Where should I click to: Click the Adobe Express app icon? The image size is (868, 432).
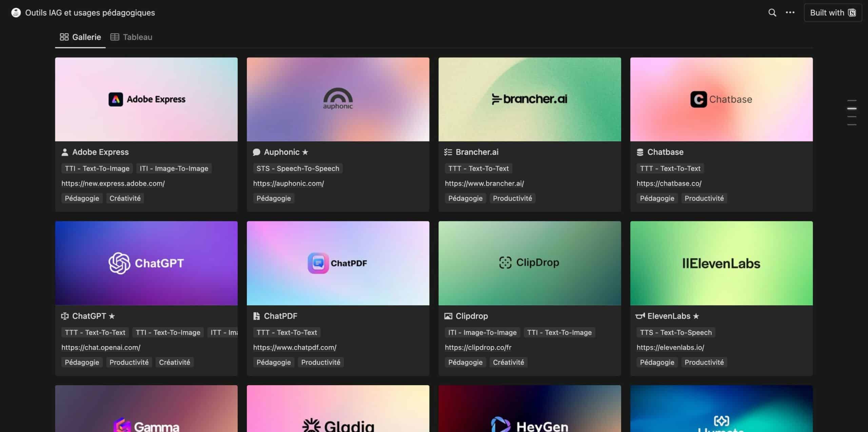(x=115, y=99)
